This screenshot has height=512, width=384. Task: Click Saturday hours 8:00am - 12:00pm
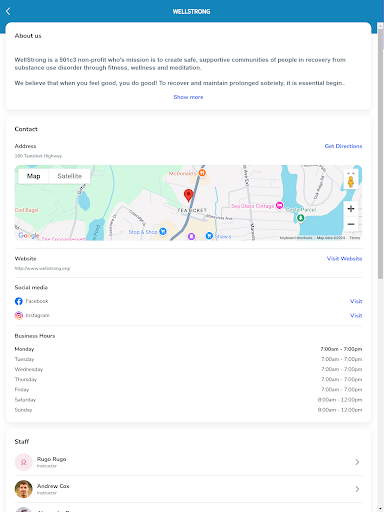point(340,400)
